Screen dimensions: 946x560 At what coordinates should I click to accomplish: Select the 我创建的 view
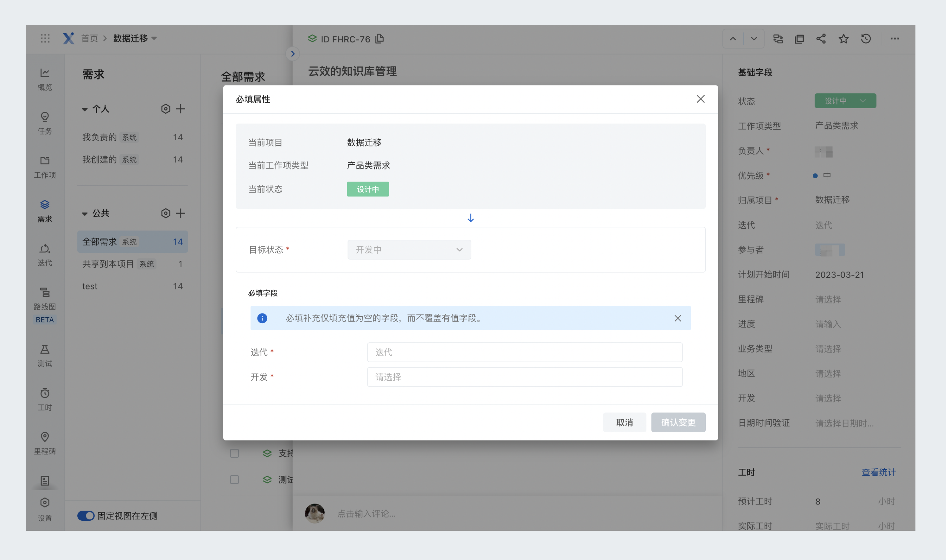(133, 159)
